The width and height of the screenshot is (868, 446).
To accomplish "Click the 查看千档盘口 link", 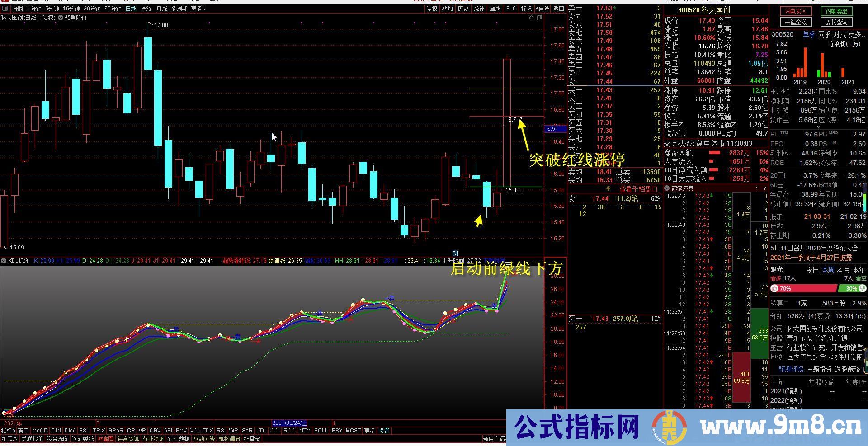I will 638,189.
